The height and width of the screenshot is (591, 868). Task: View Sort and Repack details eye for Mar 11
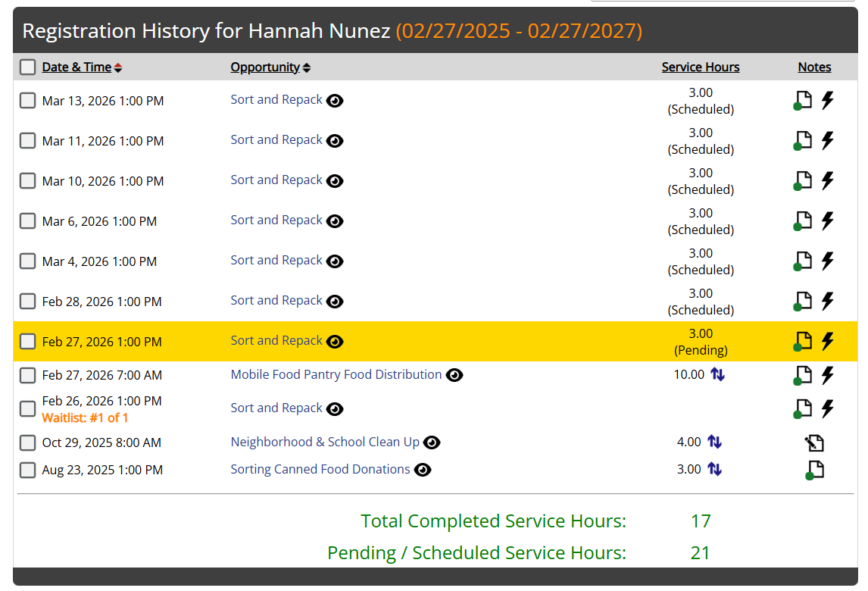335,141
